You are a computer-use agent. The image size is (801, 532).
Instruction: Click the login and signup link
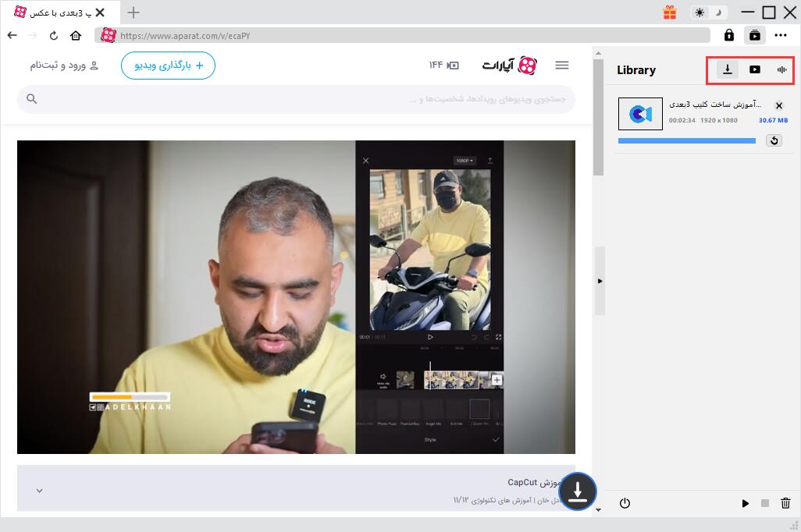pos(64,66)
